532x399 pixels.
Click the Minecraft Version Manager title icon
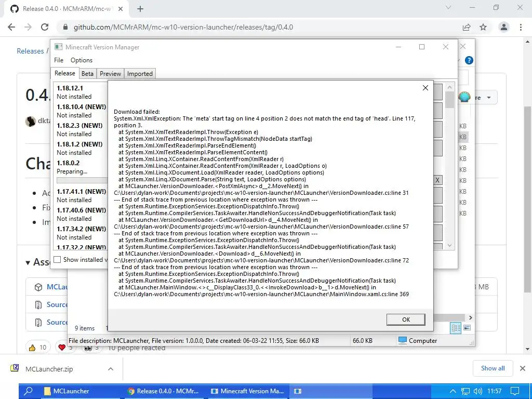click(58, 47)
